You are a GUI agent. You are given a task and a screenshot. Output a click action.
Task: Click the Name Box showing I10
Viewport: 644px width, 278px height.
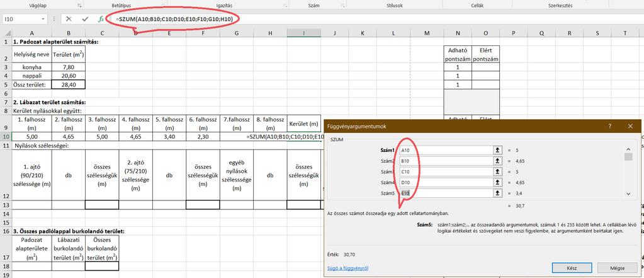point(21,20)
